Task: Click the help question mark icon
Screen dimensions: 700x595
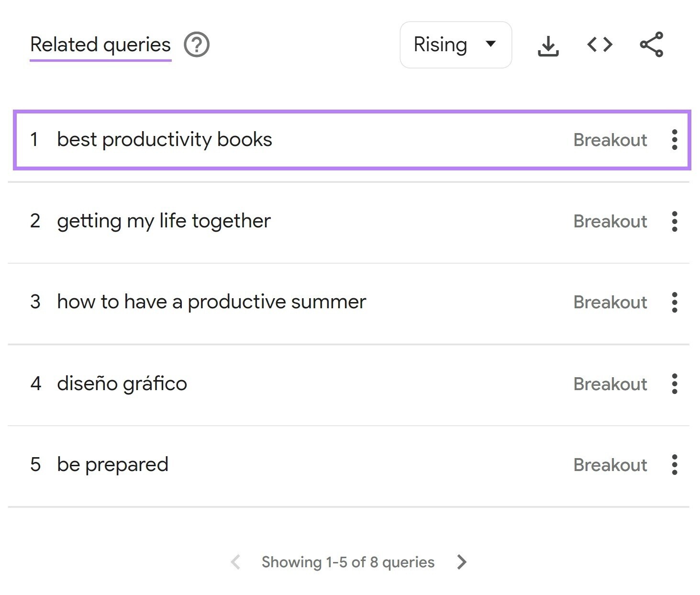Action: (x=197, y=44)
